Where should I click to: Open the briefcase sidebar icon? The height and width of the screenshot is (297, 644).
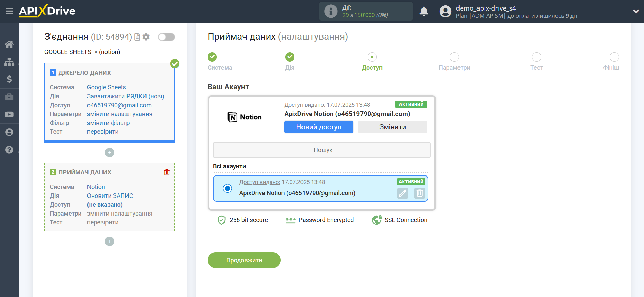(9, 97)
